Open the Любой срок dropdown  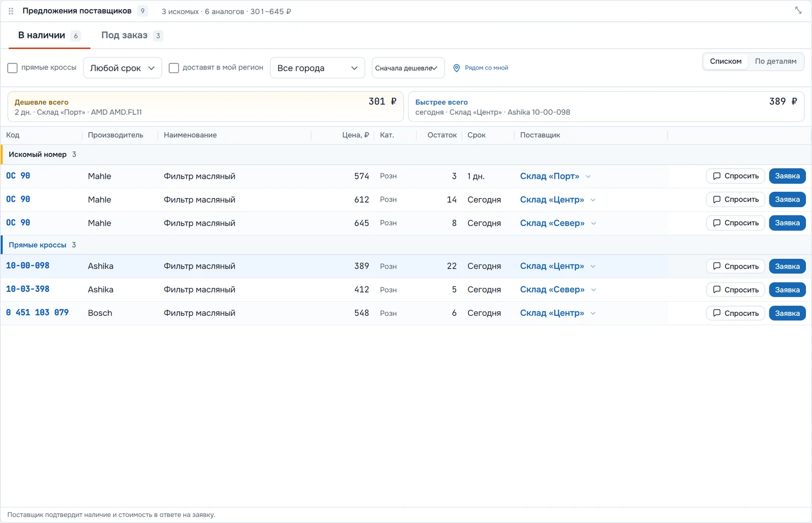tap(122, 68)
